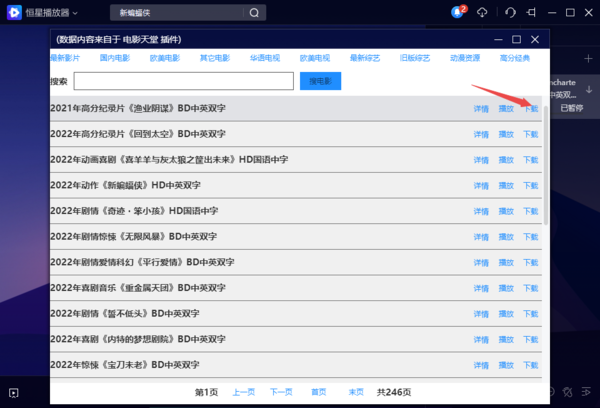This screenshot has height=408, width=600.
Task: Switch to 华语电视 category
Action: click(x=265, y=58)
